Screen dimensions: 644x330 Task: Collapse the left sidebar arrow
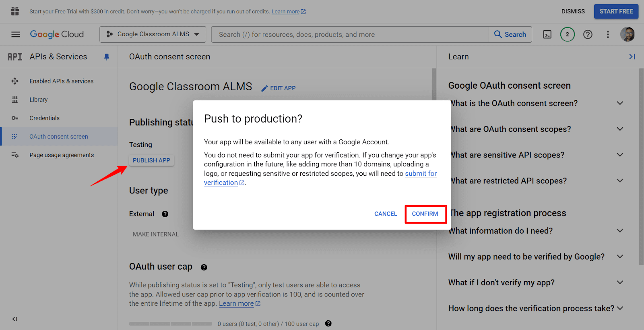point(14,319)
